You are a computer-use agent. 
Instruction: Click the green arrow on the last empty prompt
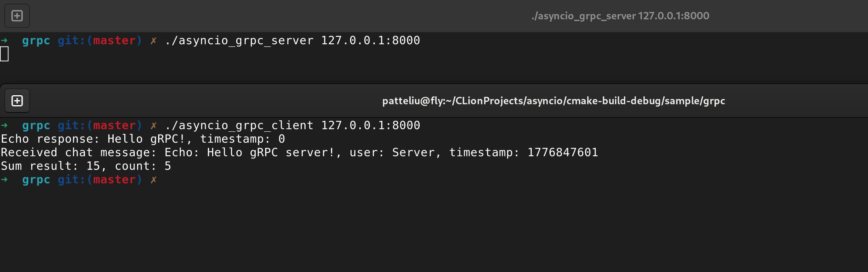click(x=5, y=180)
